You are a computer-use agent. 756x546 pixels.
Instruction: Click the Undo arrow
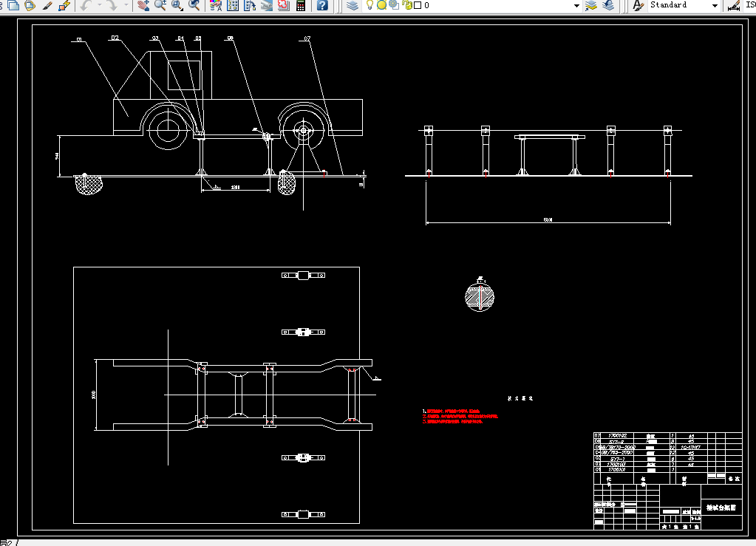(86, 5)
